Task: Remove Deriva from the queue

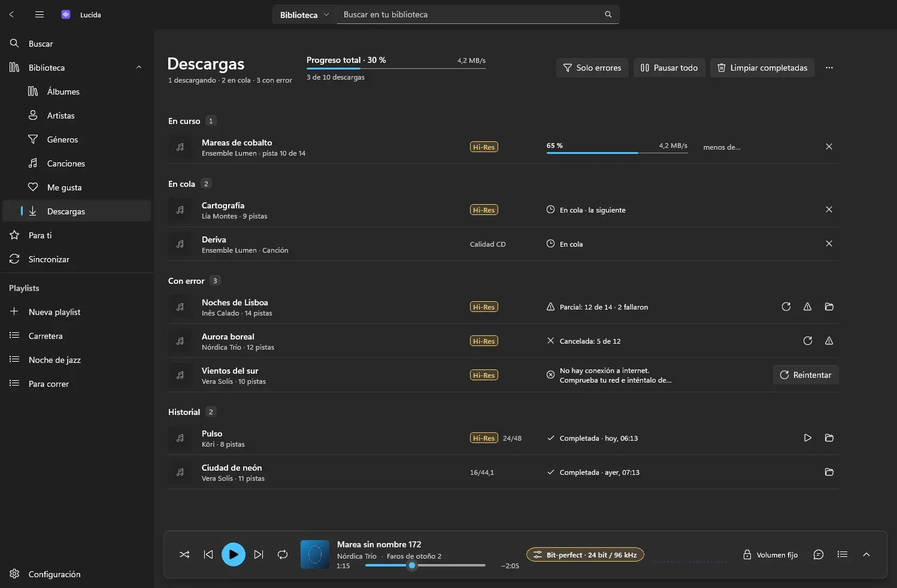Action: point(829,244)
